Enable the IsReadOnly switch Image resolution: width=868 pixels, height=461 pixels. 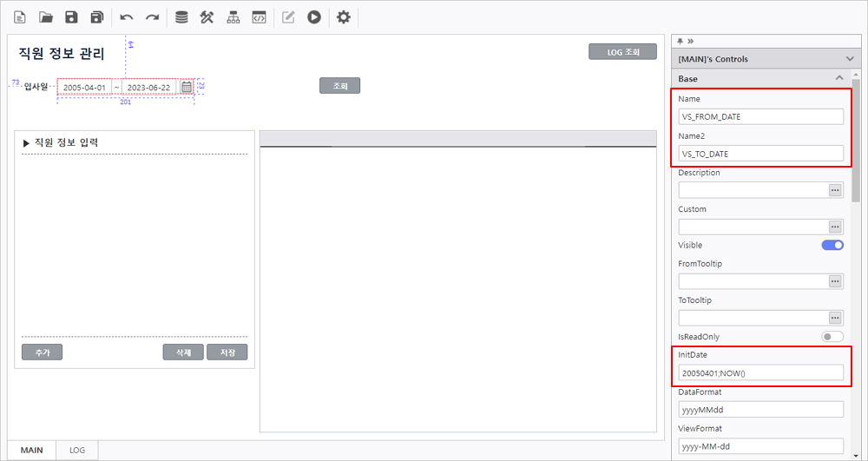832,337
